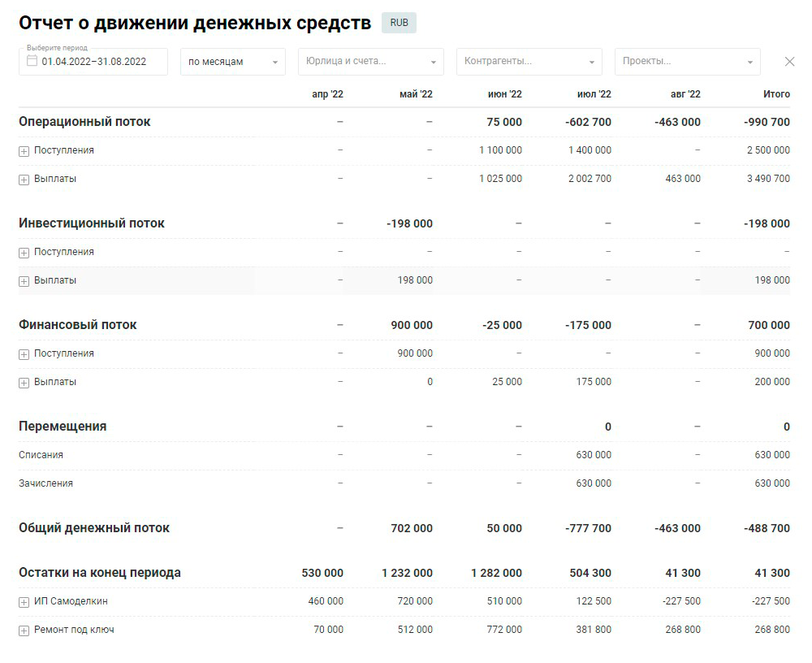This screenshot has width=812, height=663.
Task: Click financial payments total 200 000
Action: coord(772,382)
